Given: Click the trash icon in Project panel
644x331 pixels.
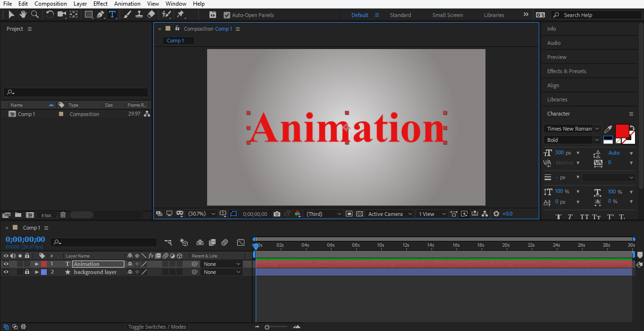Looking at the screenshot, I should [x=63, y=215].
